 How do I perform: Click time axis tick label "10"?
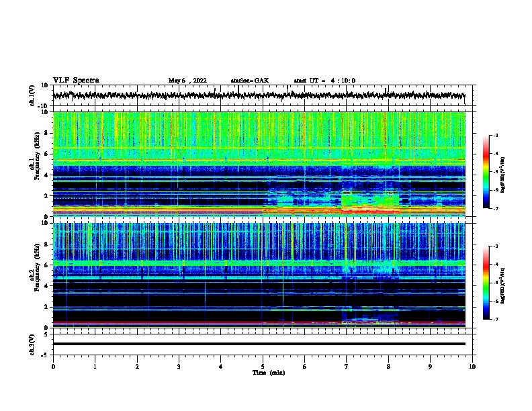click(x=472, y=367)
